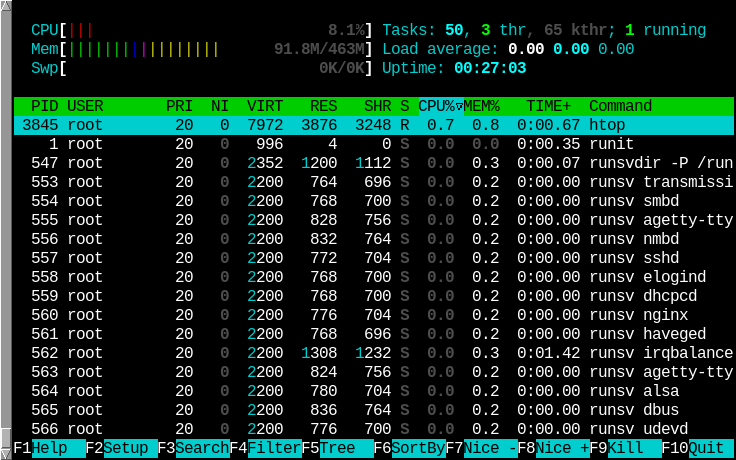Choose the F9 Kill bar item
The image size is (736, 460).
pos(626,448)
